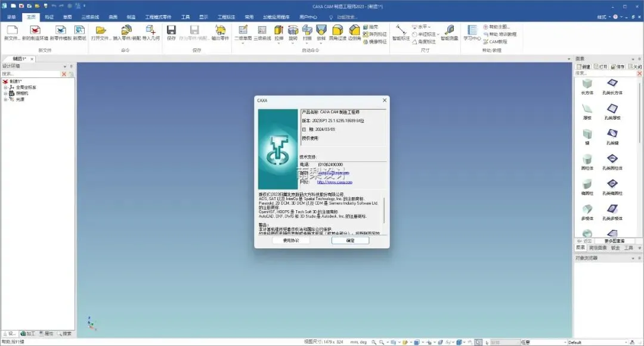Click the 使用协议 license agreement button
Image resolution: width=644 pixels, height=346 pixels.
(291, 241)
